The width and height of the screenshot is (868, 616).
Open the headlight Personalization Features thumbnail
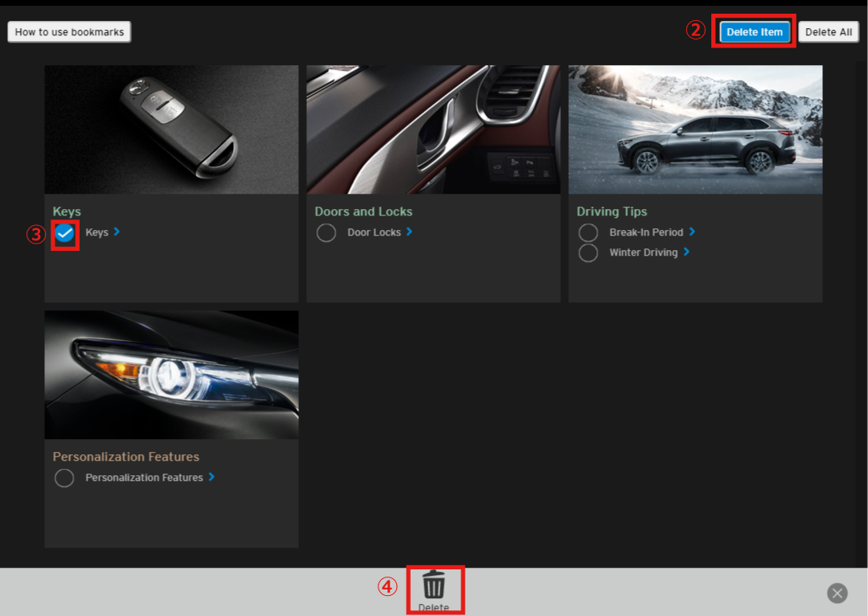pos(171,375)
